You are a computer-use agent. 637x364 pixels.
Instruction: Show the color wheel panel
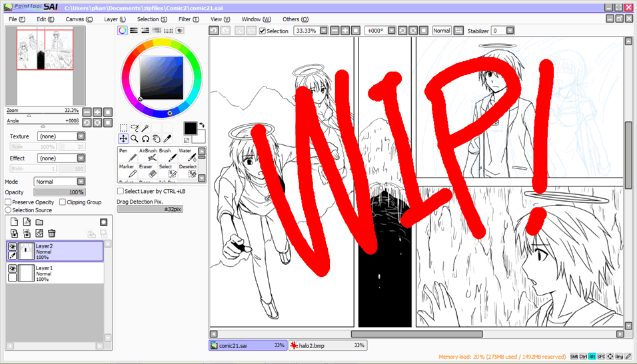pos(123,31)
